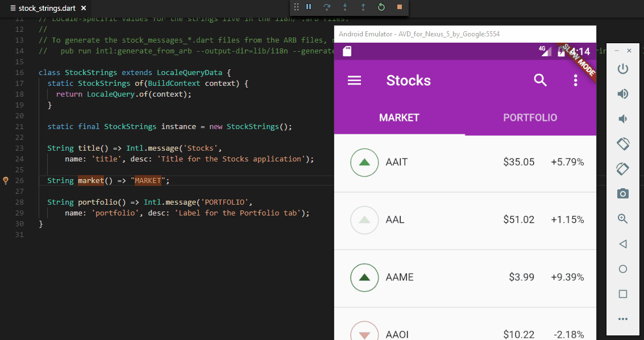Click the $35.05 price value

[519, 162]
